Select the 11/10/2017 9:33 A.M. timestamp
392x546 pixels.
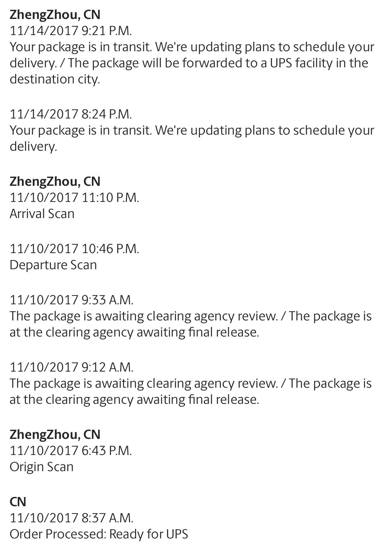point(72,300)
